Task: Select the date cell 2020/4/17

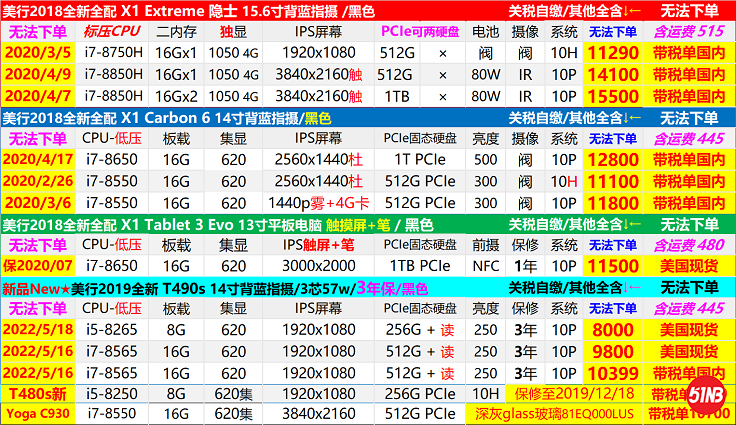Action: pos(38,159)
